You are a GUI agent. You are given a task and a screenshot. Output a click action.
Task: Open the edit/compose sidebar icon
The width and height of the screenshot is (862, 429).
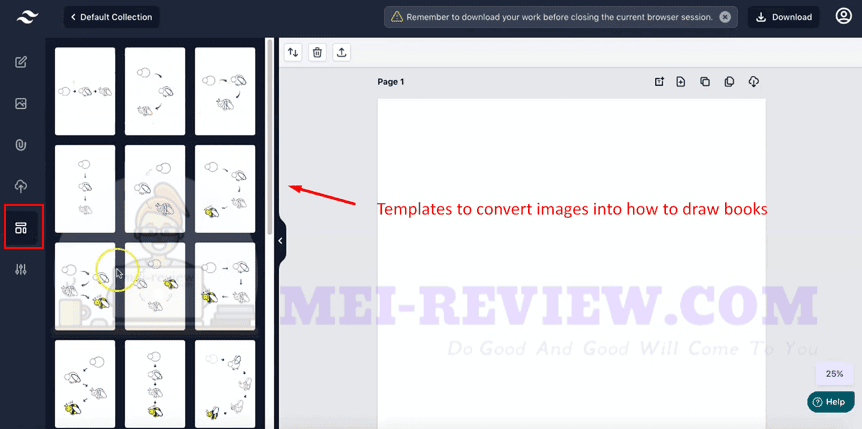point(21,62)
